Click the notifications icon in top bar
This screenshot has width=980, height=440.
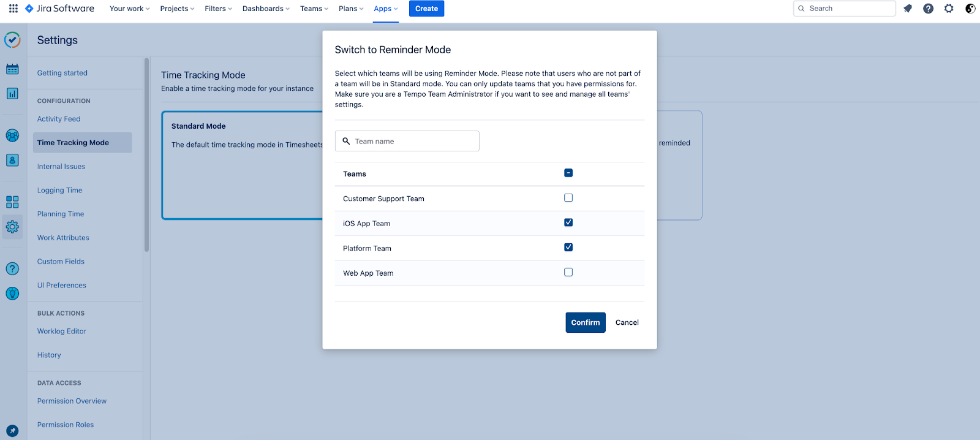coord(908,9)
